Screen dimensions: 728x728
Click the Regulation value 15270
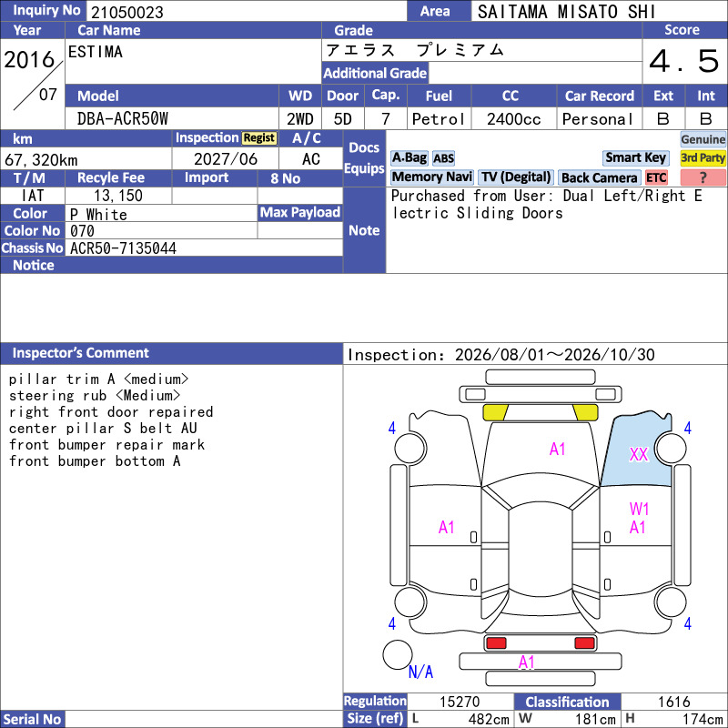[x=460, y=702]
